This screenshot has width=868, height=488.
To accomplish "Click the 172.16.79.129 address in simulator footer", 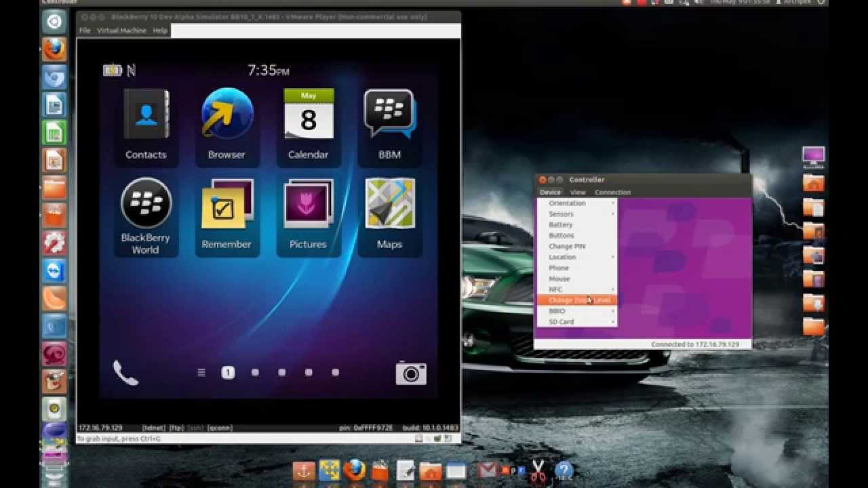I will [x=100, y=428].
